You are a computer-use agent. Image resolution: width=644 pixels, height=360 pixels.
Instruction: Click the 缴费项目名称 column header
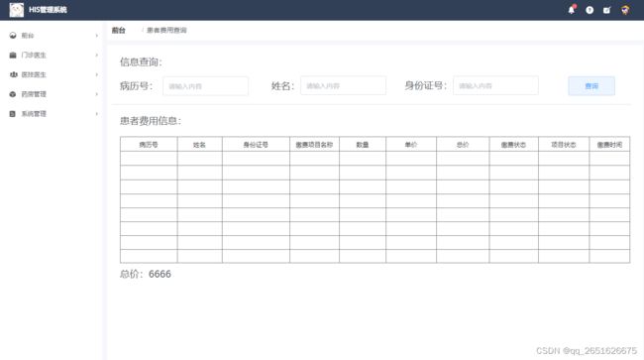coord(315,145)
